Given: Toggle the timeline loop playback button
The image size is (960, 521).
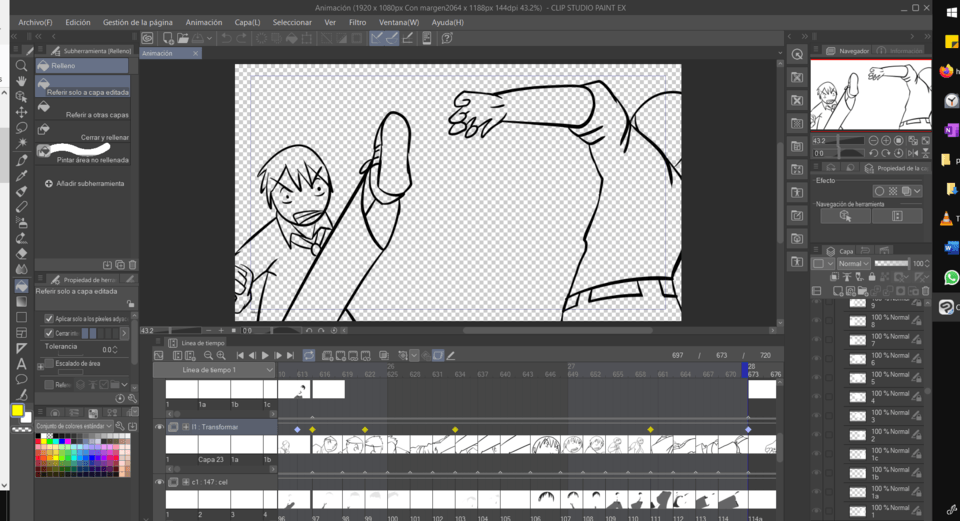Looking at the screenshot, I should point(309,356).
